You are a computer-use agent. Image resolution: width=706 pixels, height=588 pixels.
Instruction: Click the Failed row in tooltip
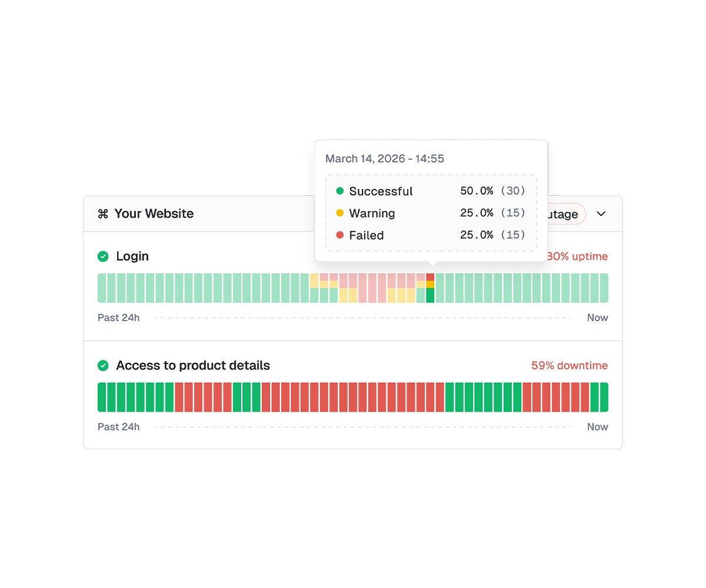pos(431,235)
